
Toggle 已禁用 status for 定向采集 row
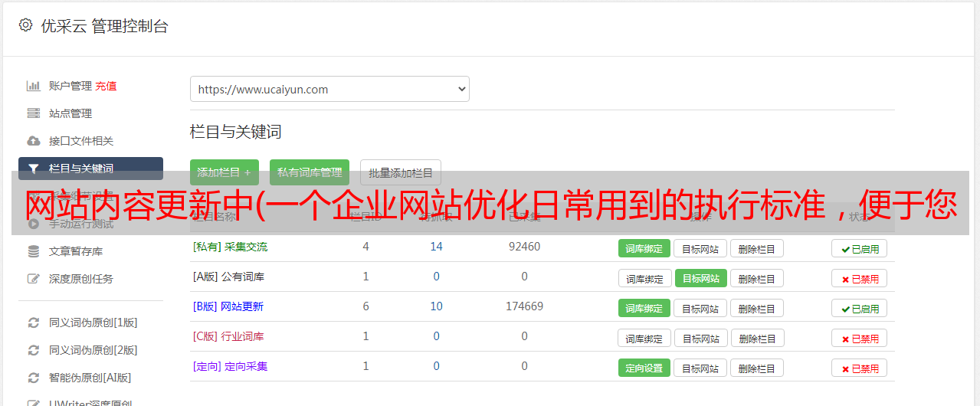[859, 368]
